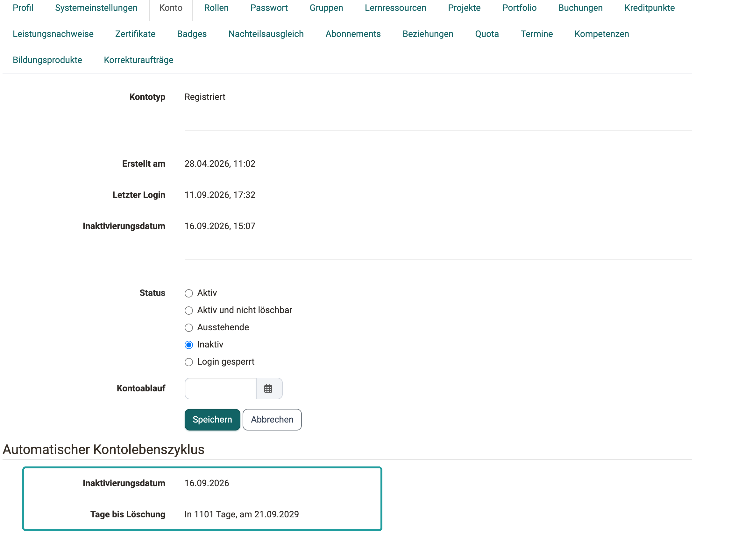Select the Konto tab
This screenshot has width=745, height=560.
click(x=171, y=8)
